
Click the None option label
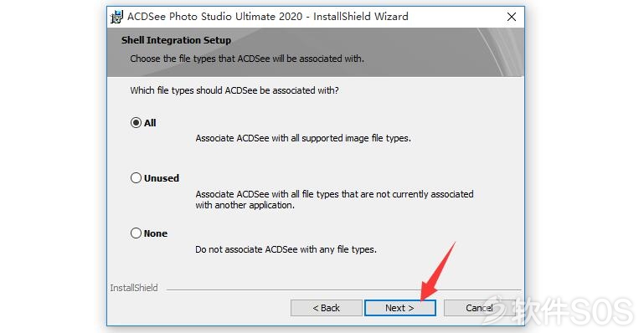156,233
